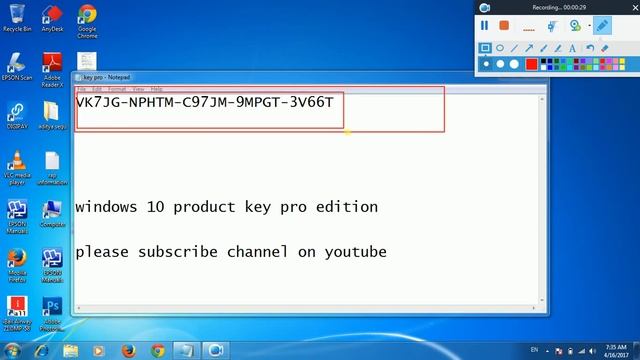Viewport: 640px width, 360px height.
Task: Click the volume speaker tray icon
Action: point(593,351)
